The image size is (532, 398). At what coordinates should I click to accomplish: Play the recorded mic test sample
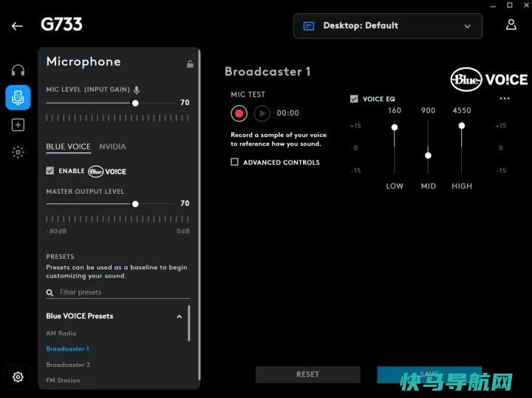click(262, 113)
